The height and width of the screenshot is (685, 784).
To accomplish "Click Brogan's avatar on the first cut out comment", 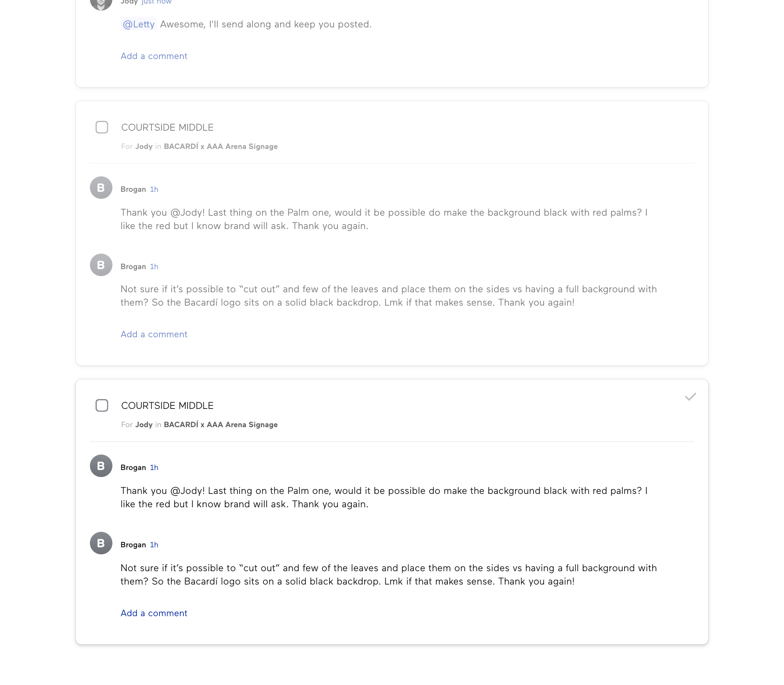I will click(x=101, y=265).
